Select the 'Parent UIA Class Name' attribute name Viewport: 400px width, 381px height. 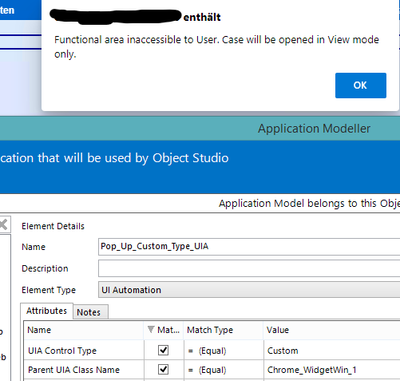(x=74, y=370)
